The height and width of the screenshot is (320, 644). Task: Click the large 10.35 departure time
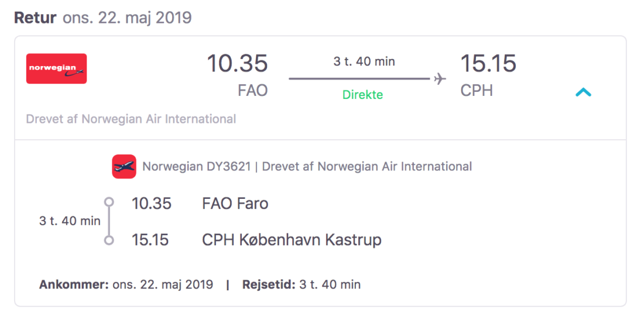(237, 63)
